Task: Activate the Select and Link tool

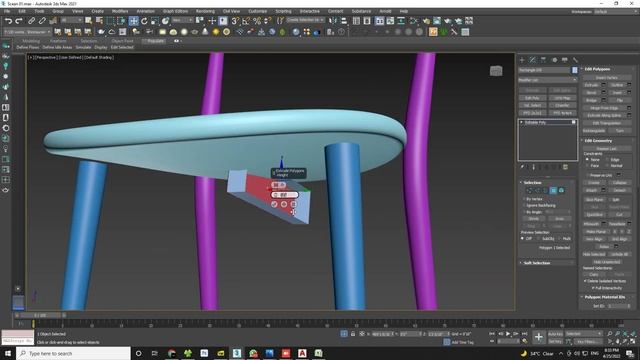Action: (31, 20)
